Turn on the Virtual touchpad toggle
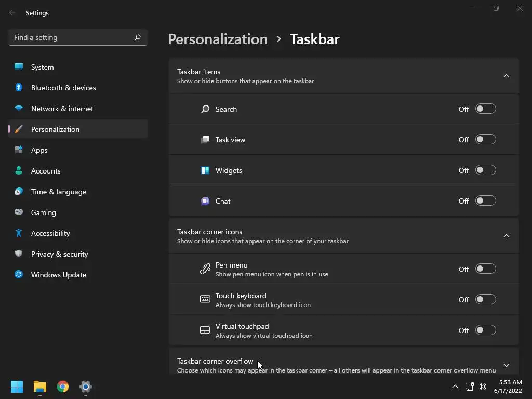 pos(485,330)
